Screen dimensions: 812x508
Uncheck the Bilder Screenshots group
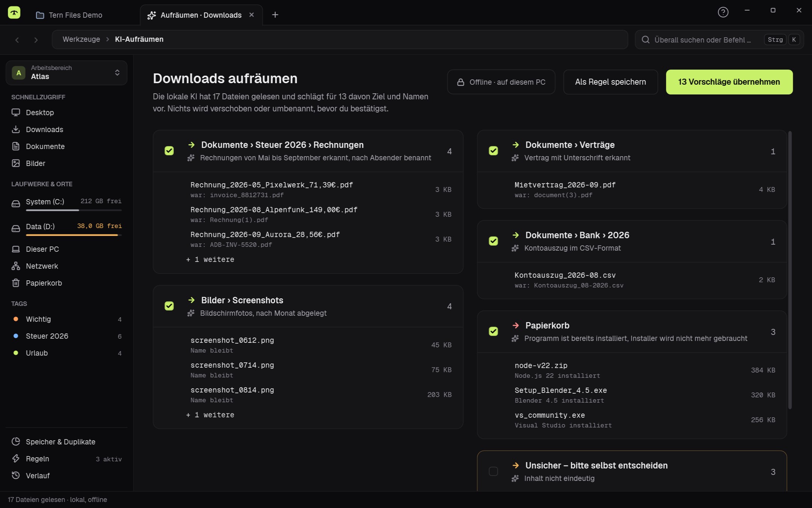click(169, 306)
